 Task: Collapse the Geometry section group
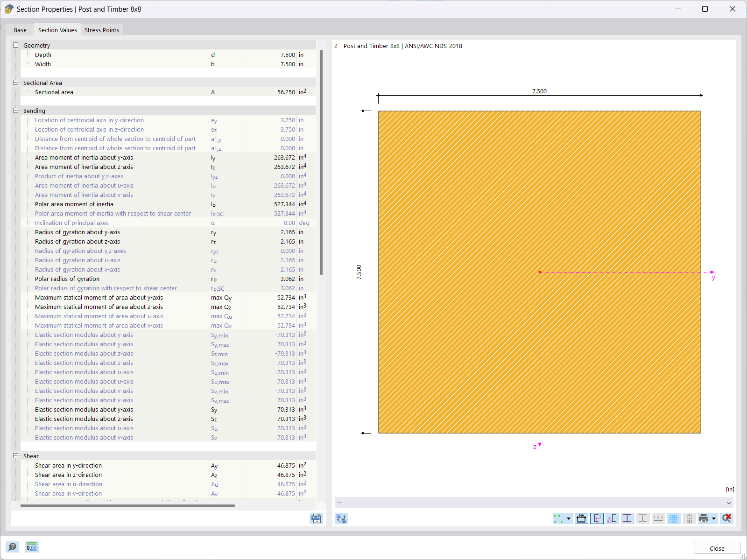tap(15, 45)
